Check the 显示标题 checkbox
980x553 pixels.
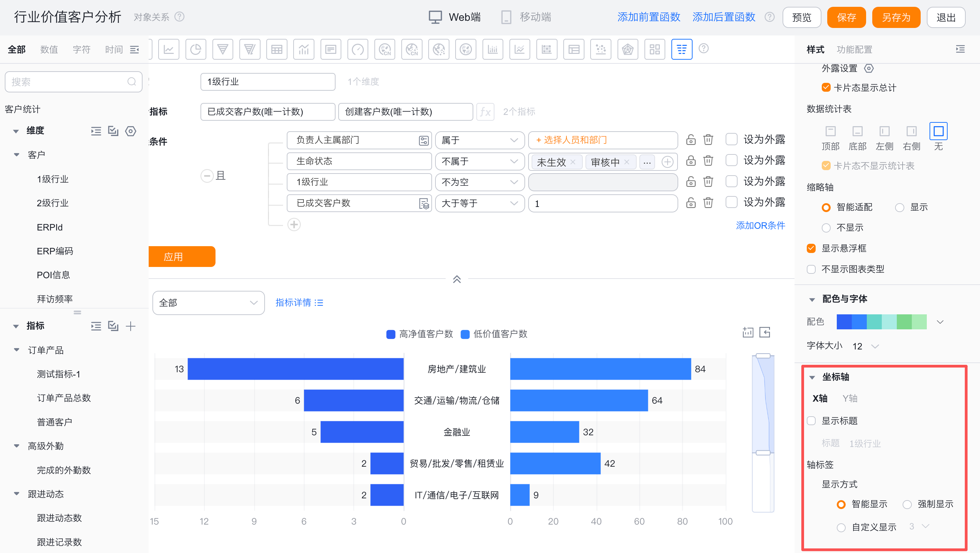click(x=811, y=421)
